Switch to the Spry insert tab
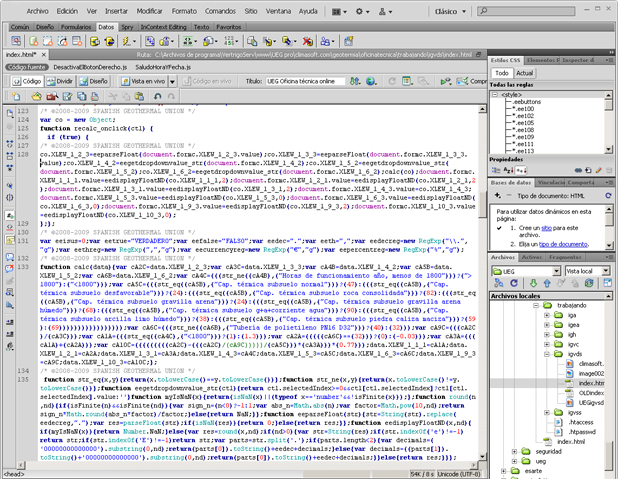618x479 pixels. click(127, 27)
